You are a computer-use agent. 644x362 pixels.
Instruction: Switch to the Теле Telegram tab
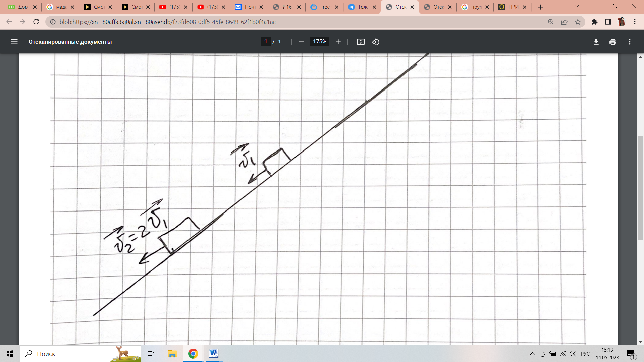pyautogui.click(x=362, y=7)
